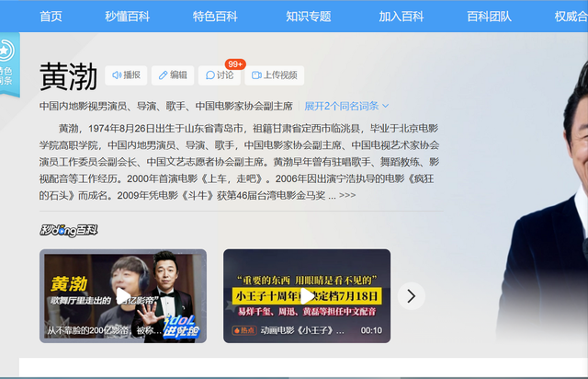Click the >>> more link after the summary
This screenshot has width=588, height=379.
click(347, 195)
